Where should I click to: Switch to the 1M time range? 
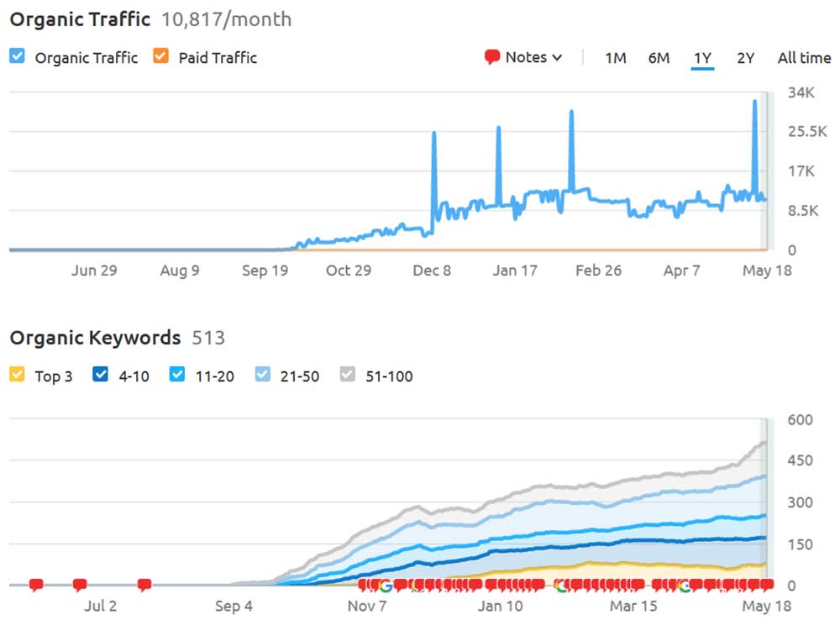(616, 57)
